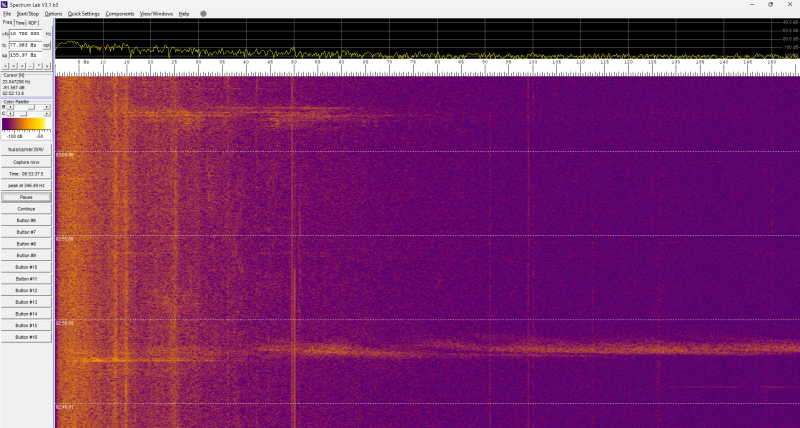Click Button #13

pos(26,302)
